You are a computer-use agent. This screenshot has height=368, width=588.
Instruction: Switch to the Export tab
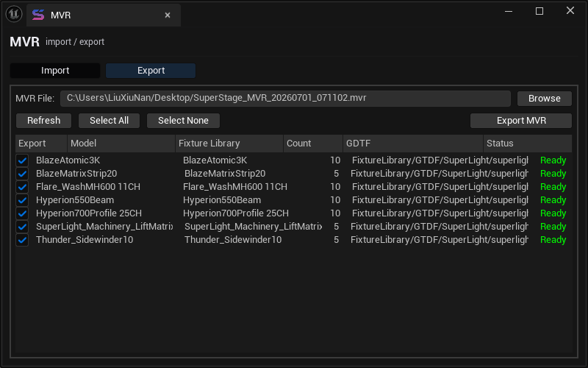[151, 71]
